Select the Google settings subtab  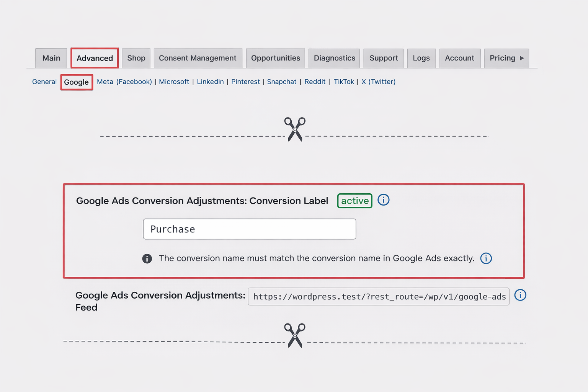click(76, 82)
